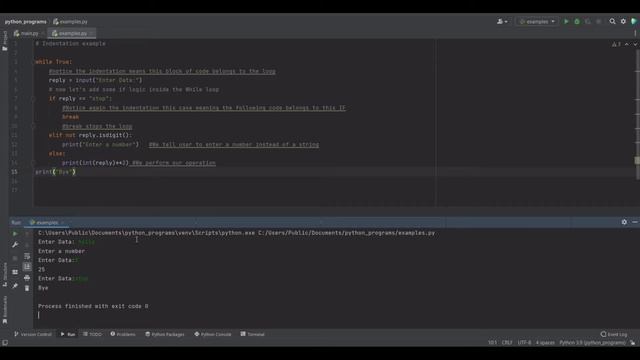Rerun examples with the Run panel play icon
This screenshot has width=640, height=360.
[x=15, y=234]
